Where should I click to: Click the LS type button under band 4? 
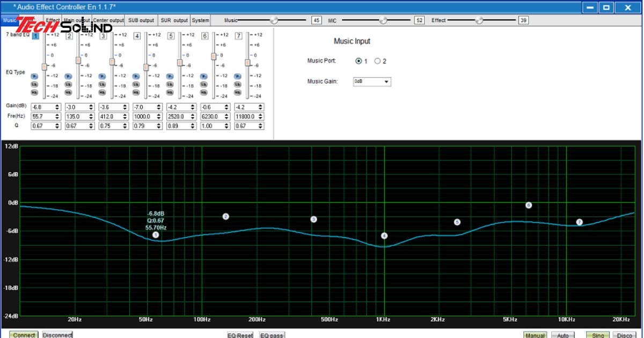(136, 84)
